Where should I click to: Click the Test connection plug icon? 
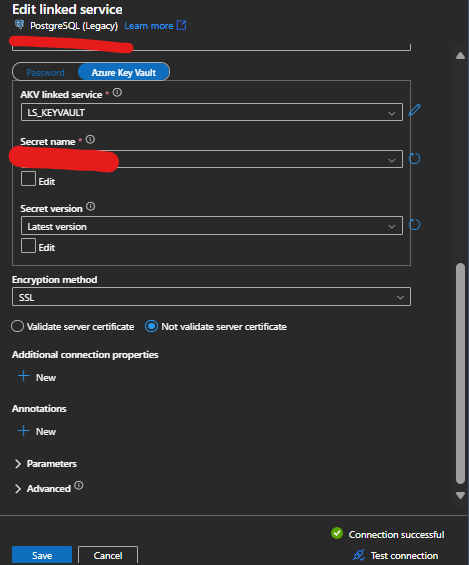[359, 555]
